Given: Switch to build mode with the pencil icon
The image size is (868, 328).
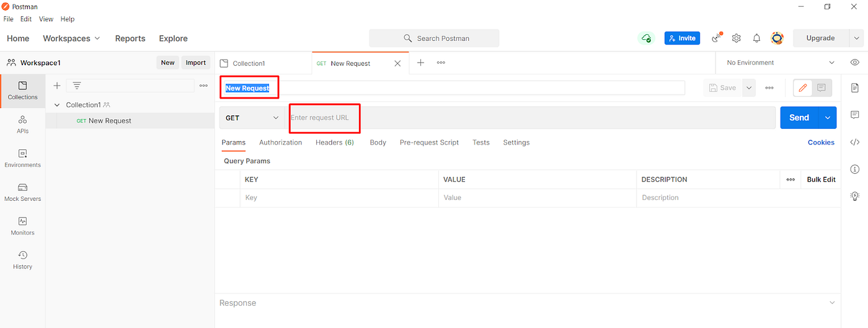Looking at the screenshot, I should [803, 88].
